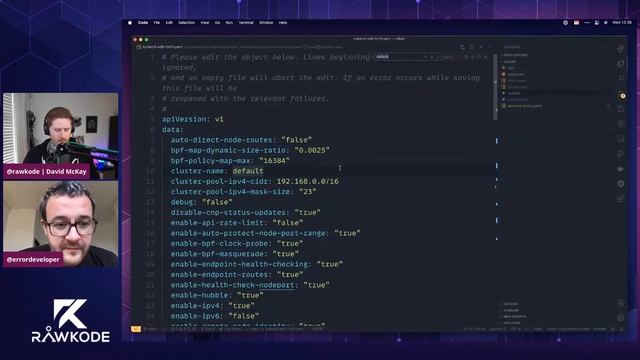This screenshot has width=640, height=360.
Task: Click the "disable-cnp-status-updates" key
Action: (228, 213)
